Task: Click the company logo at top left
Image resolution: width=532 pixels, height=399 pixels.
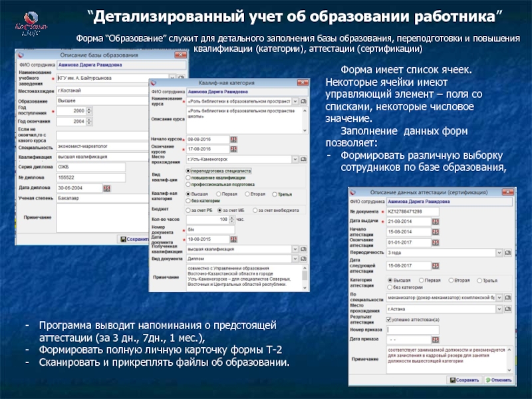Action: [31, 23]
